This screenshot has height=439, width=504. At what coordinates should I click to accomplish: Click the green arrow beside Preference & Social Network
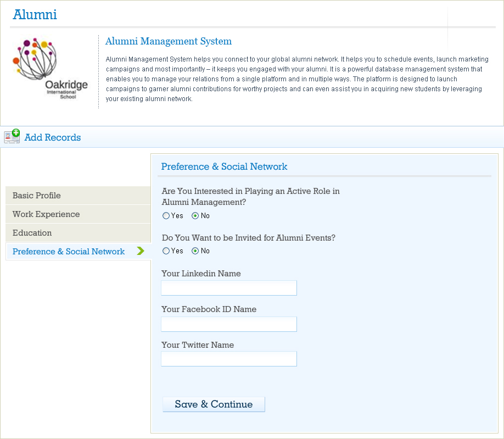(x=141, y=251)
